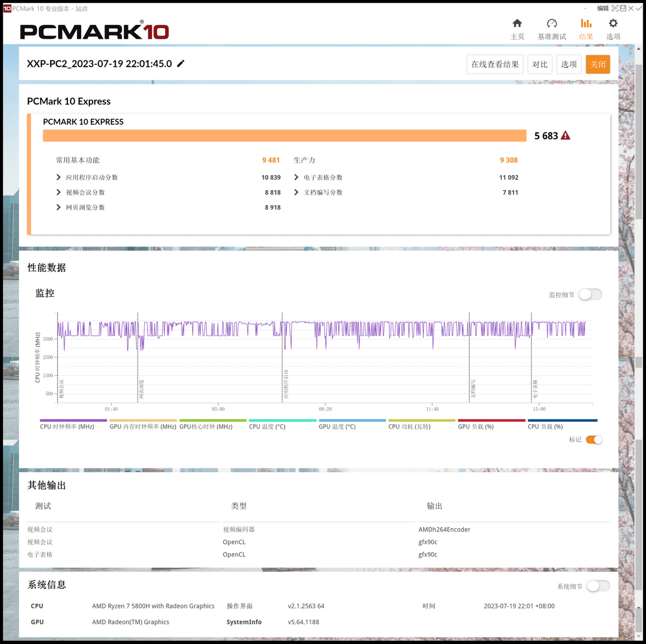Open the Home (主页) page icon

click(517, 23)
